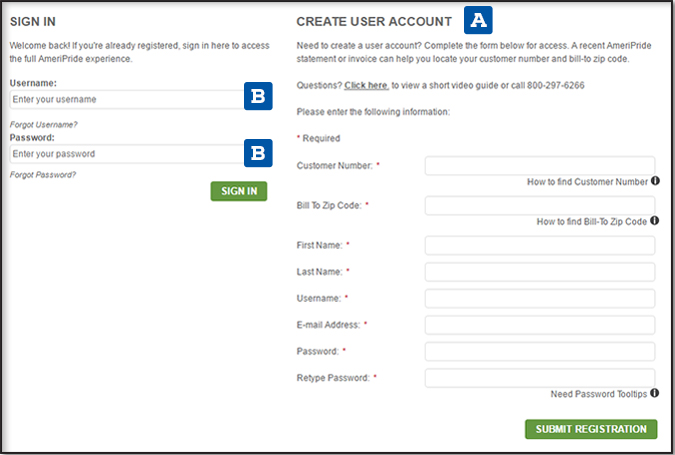
Task: Select the Bill To Zip Code text box
Action: (x=539, y=205)
